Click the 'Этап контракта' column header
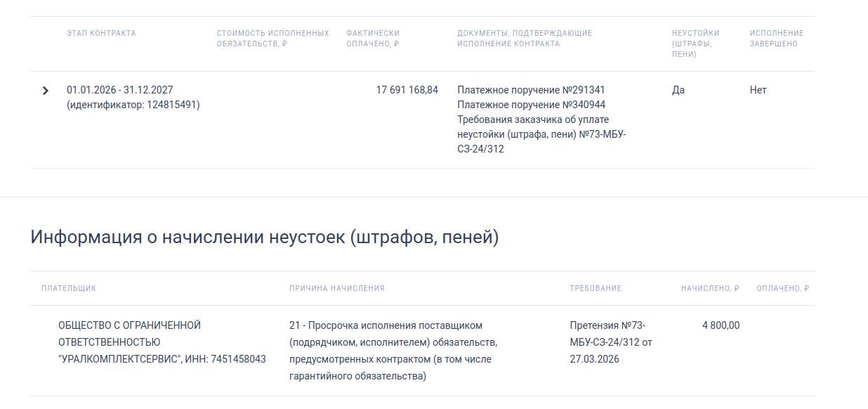Image resolution: width=868 pixels, height=409 pixels. (x=101, y=33)
